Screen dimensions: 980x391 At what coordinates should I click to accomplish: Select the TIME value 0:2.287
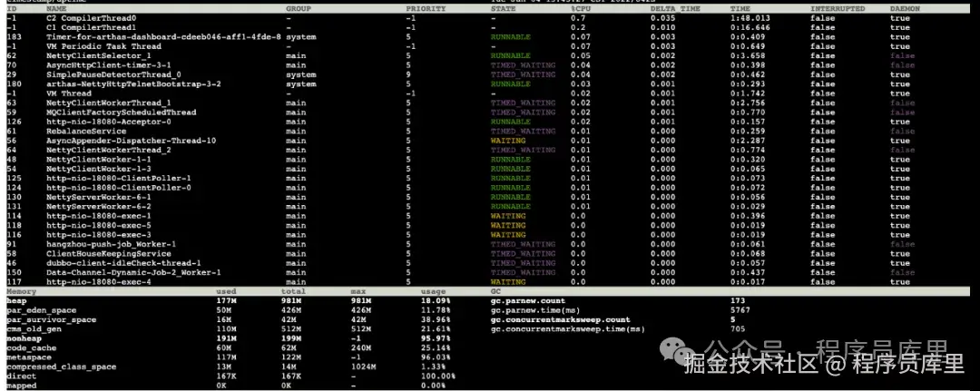[748, 141]
